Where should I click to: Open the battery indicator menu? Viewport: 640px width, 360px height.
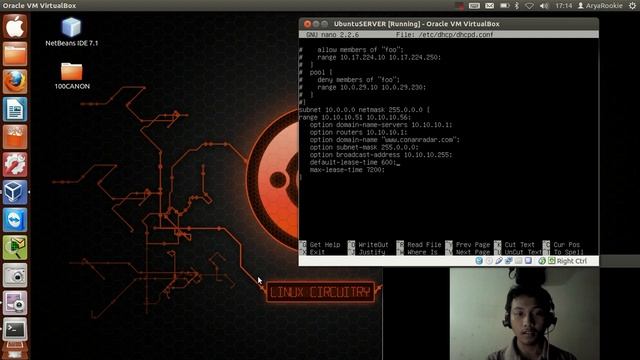pos(504,6)
